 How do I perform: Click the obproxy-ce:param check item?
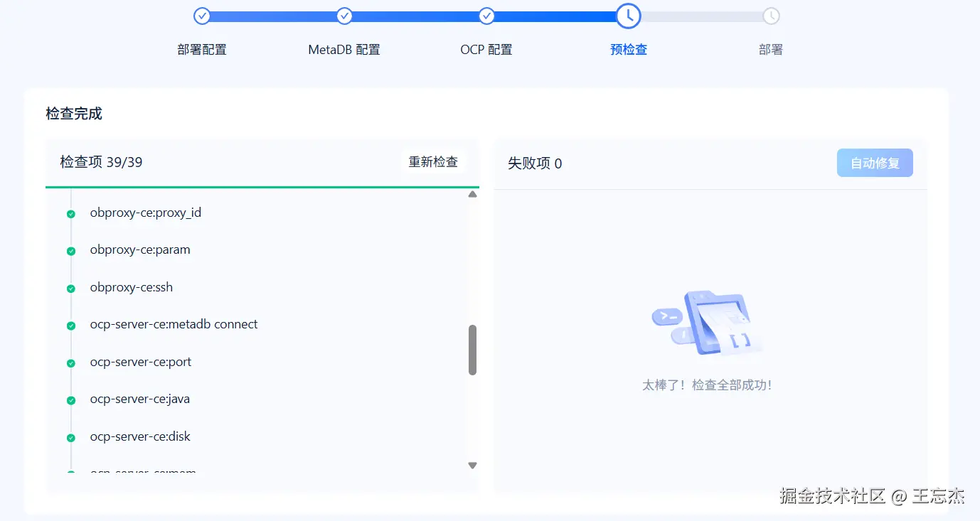(x=140, y=249)
